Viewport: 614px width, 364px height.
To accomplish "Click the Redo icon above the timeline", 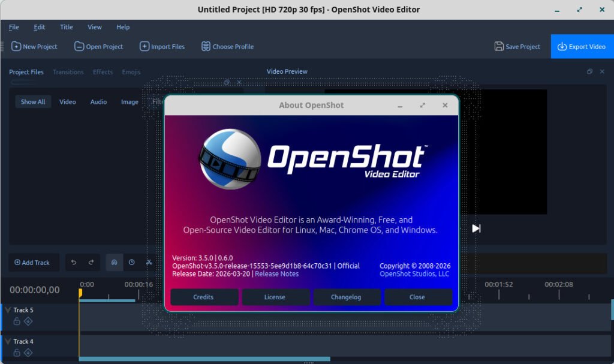I will tap(91, 262).
